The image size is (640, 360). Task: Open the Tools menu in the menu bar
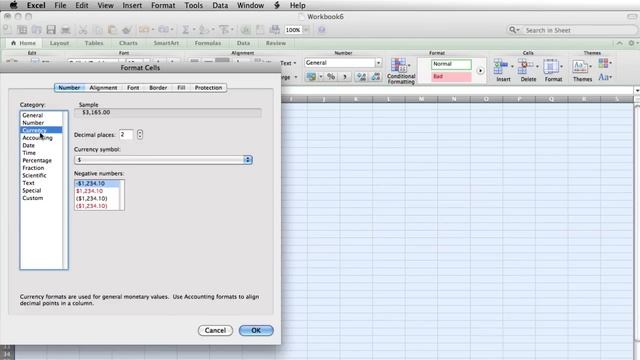pyautogui.click(x=193, y=5)
